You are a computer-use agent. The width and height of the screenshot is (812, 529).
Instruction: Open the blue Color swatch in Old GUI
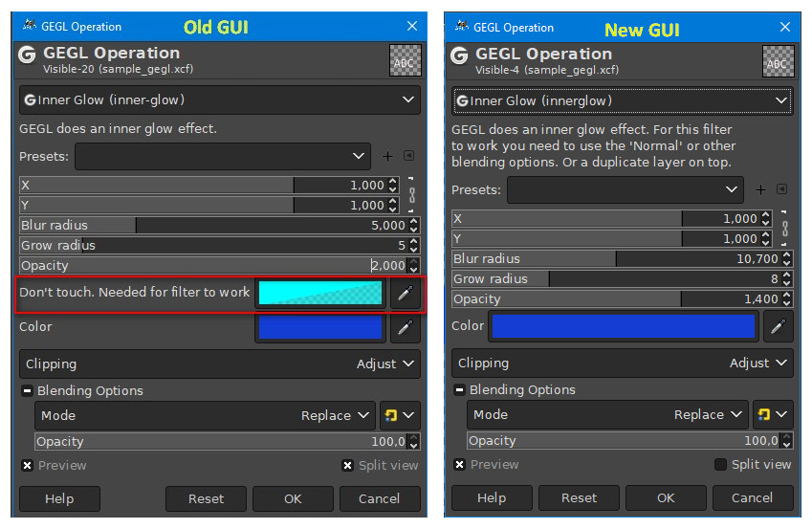point(320,327)
